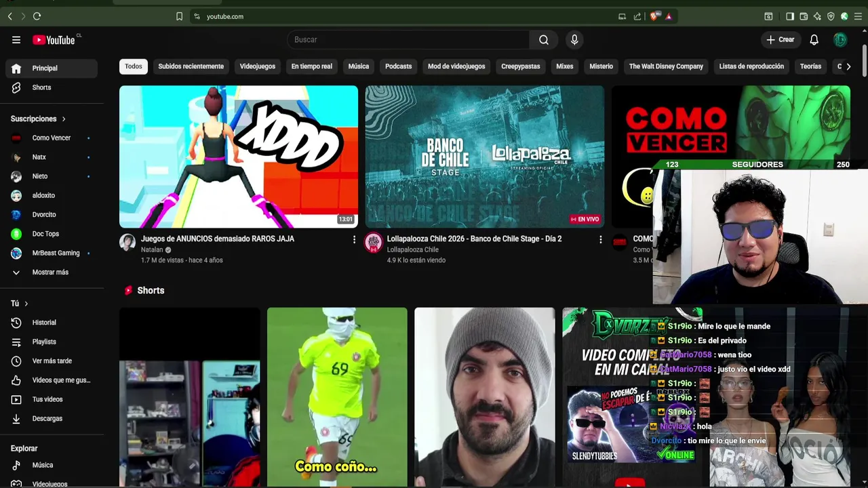Select the Mixes chip

tap(564, 66)
